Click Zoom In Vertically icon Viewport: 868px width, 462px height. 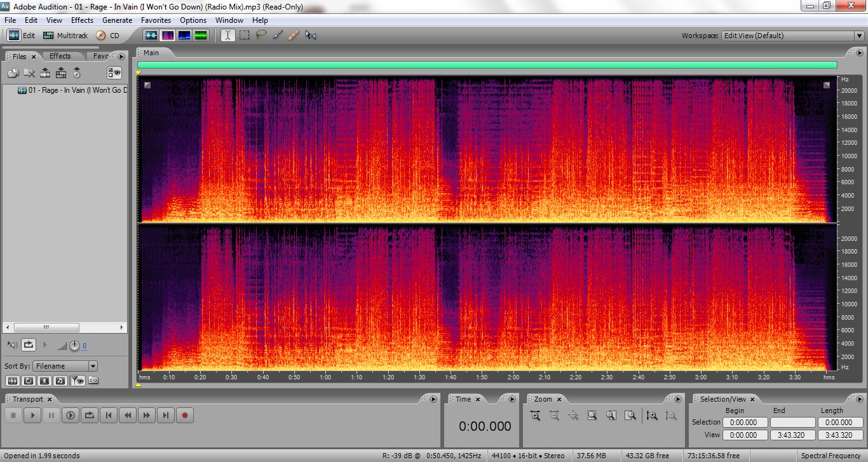[652, 416]
